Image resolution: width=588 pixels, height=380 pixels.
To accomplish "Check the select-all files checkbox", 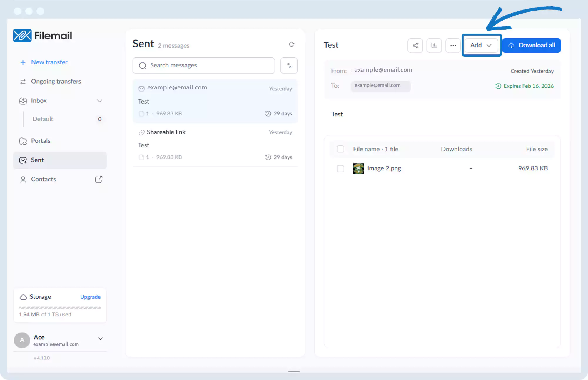I will coord(340,149).
